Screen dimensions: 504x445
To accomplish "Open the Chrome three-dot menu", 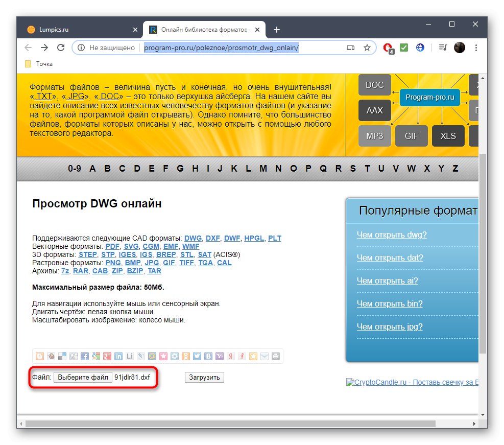I will [476, 48].
